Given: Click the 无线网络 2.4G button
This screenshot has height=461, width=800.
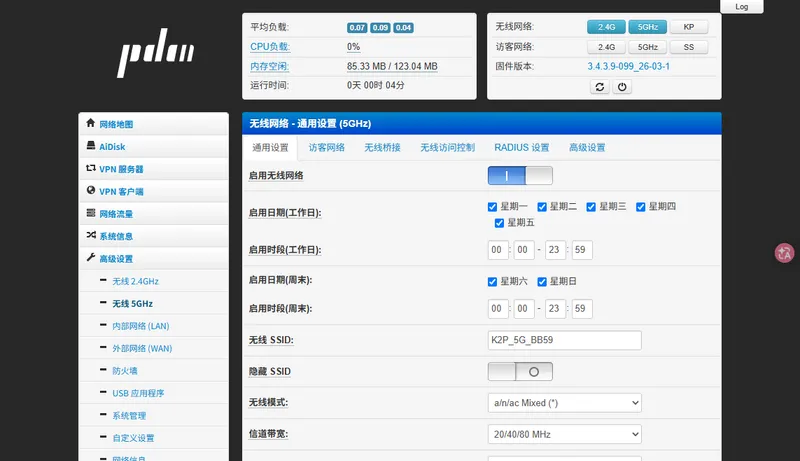Looking at the screenshot, I should click(x=606, y=27).
